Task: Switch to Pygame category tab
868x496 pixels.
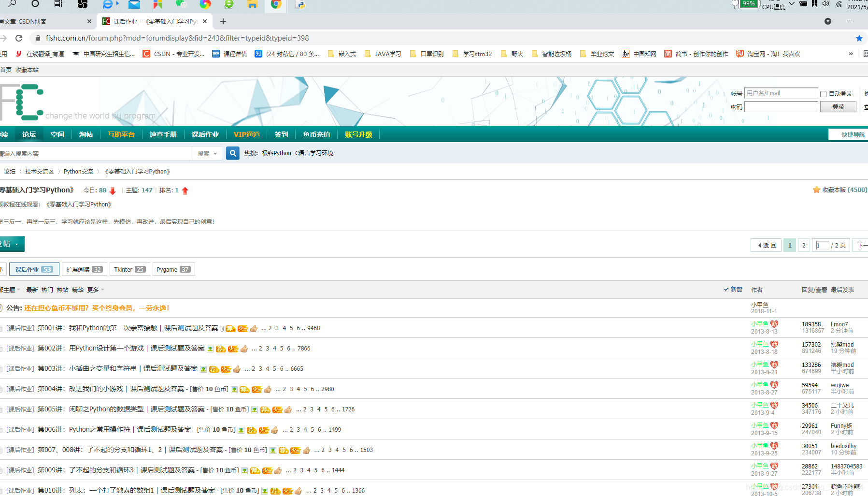Action: click(x=174, y=269)
